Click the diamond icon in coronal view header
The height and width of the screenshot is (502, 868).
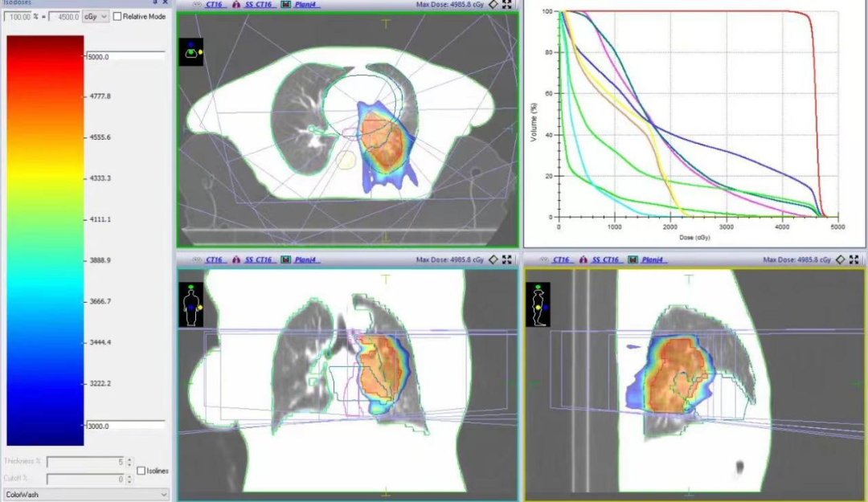(493, 259)
